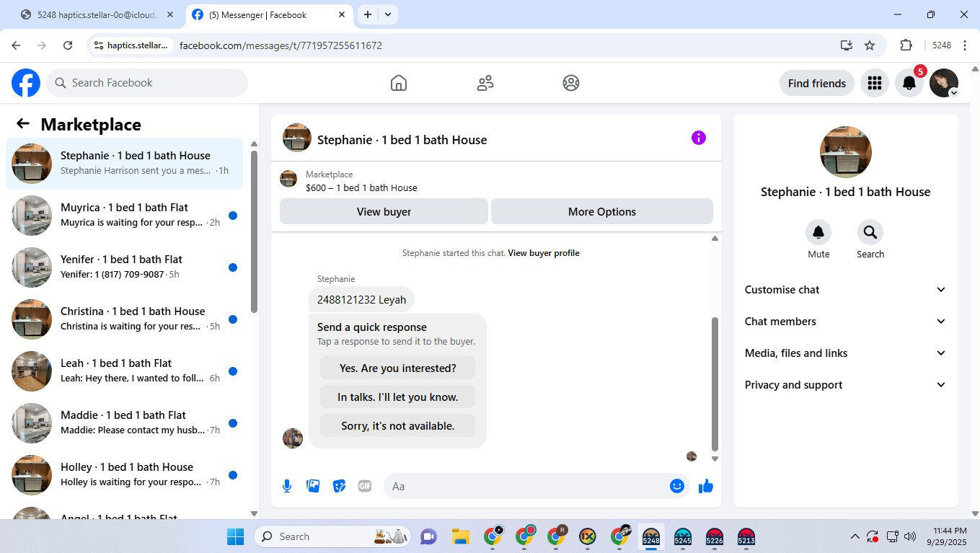
Task: Open Christina 1 bed 1 bath House chat
Action: point(125,319)
